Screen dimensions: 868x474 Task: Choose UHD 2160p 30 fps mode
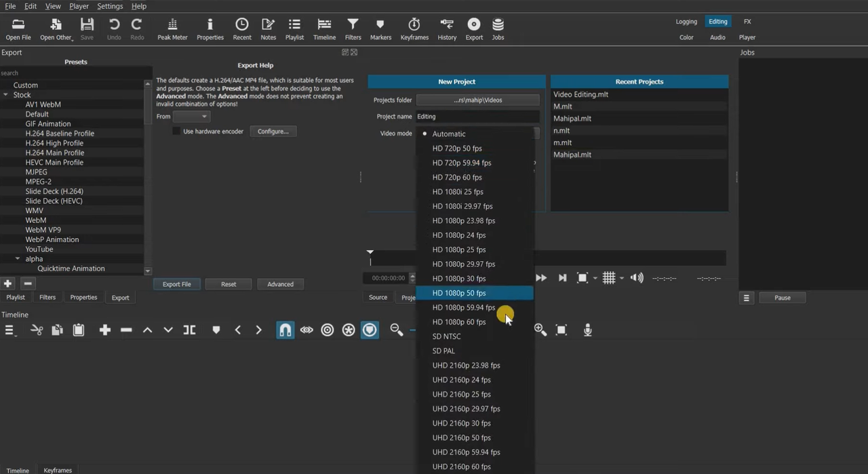click(x=474, y=423)
